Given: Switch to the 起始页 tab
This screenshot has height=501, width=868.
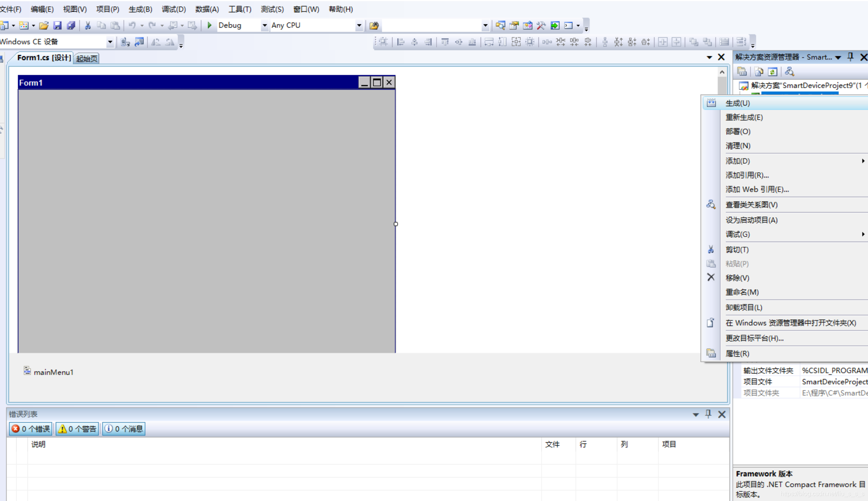Looking at the screenshot, I should click(87, 58).
